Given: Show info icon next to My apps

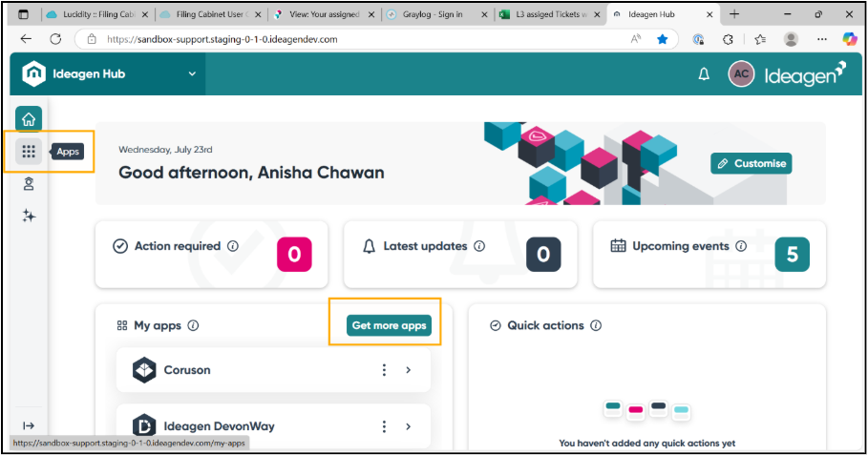Looking at the screenshot, I should coord(193,325).
